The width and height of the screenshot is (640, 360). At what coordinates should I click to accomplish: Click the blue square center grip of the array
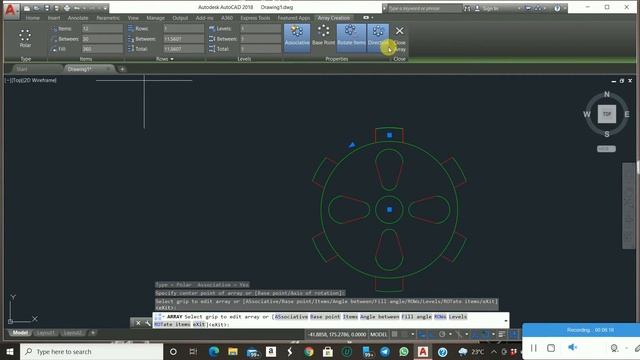pyautogui.click(x=389, y=209)
